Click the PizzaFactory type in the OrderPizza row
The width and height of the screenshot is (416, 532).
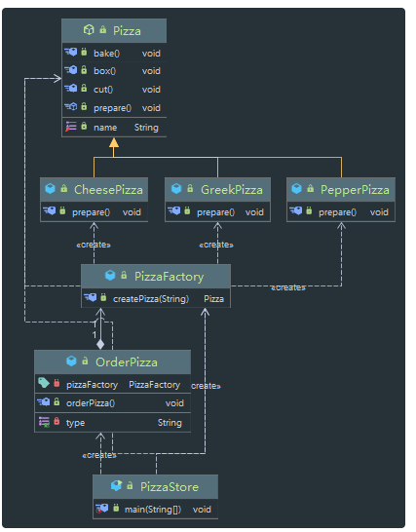[154, 385]
